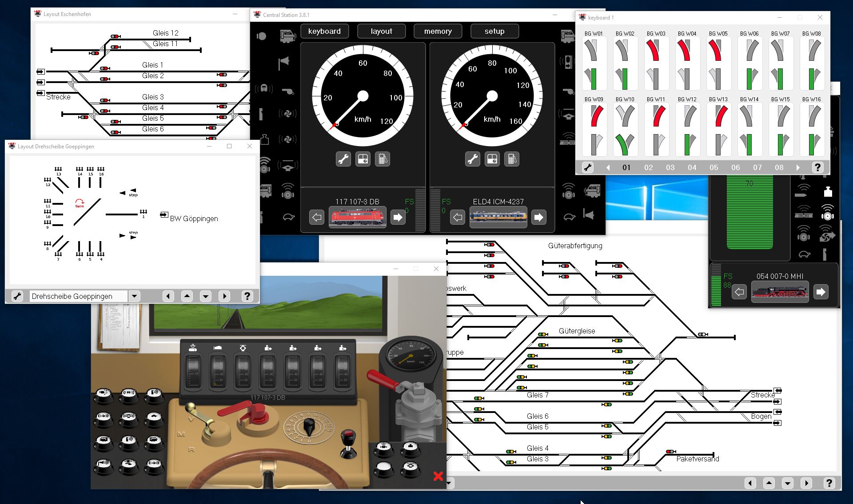Select the 117 107-3 DB locomotive image

coord(357,217)
